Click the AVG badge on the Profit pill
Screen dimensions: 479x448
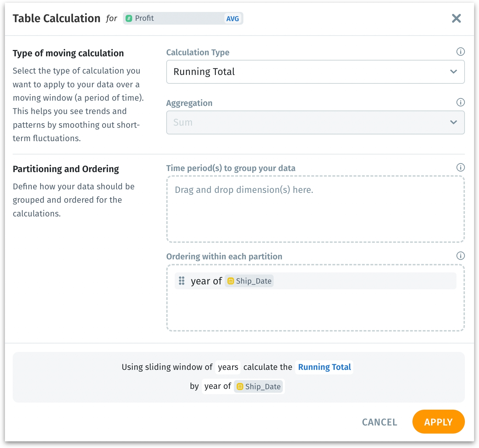coord(232,19)
